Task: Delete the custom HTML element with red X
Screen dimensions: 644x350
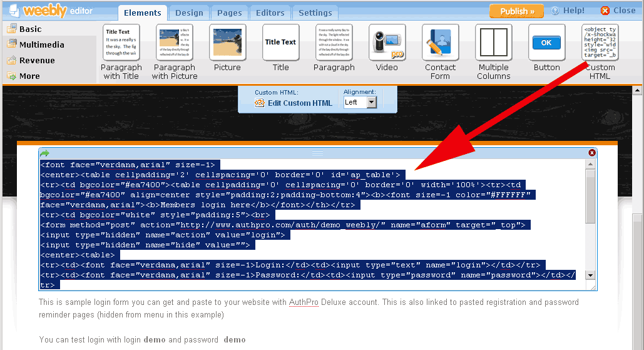Action: (x=592, y=153)
